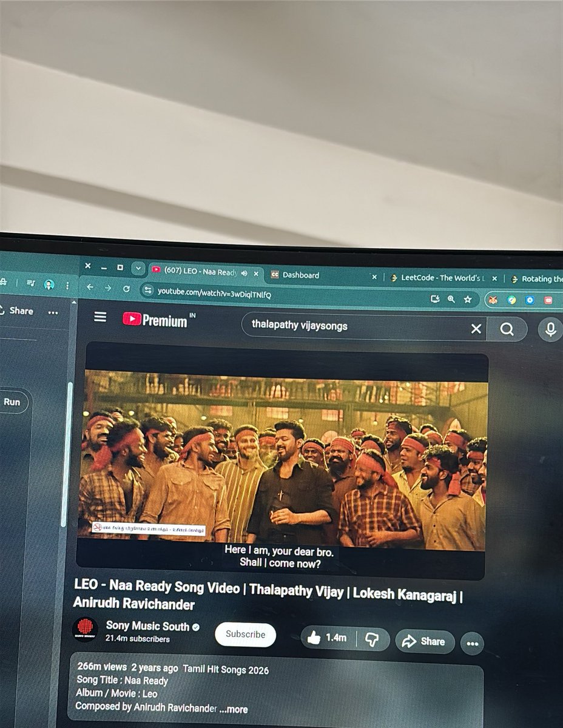
Task: Bookmark this page with star icon
Action: pos(468,299)
